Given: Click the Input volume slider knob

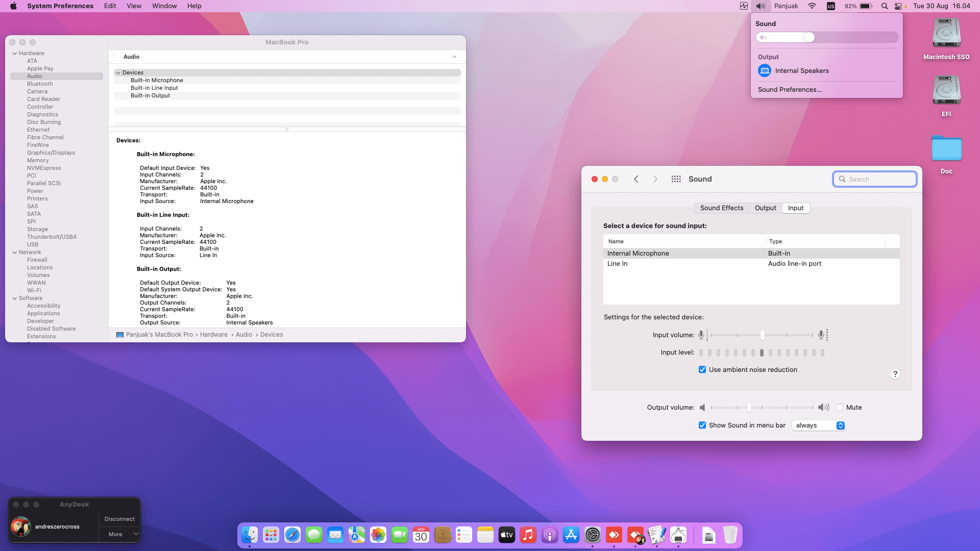Looking at the screenshot, I should (x=762, y=335).
